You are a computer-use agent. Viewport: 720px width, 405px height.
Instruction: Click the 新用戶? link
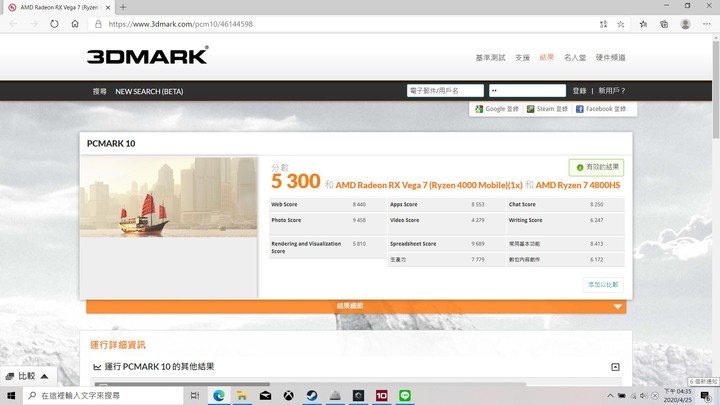pos(611,90)
